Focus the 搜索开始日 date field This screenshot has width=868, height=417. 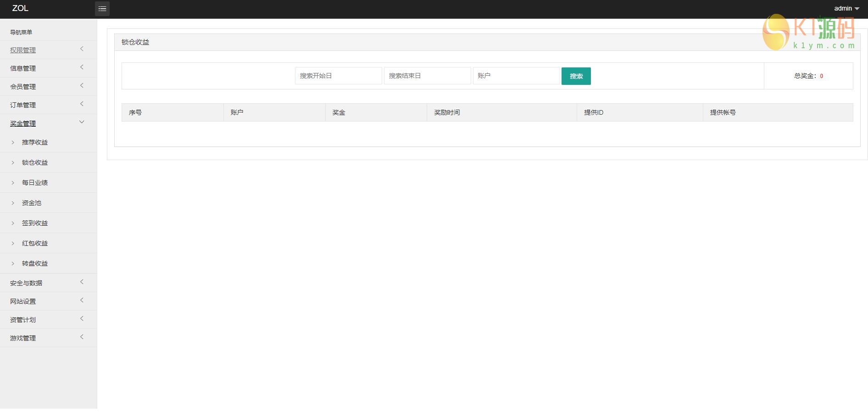[x=339, y=76]
